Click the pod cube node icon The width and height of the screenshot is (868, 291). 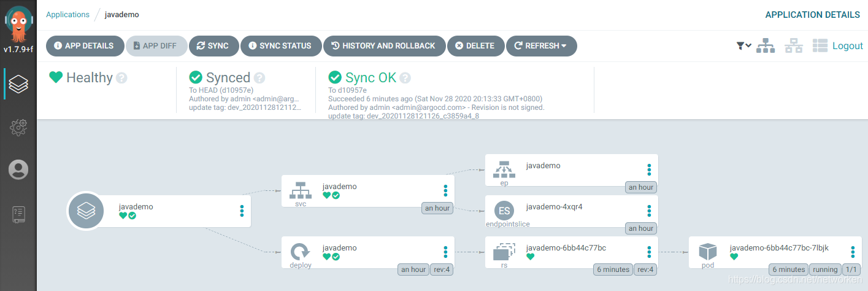pyautogui.click(x=708, y=251)
